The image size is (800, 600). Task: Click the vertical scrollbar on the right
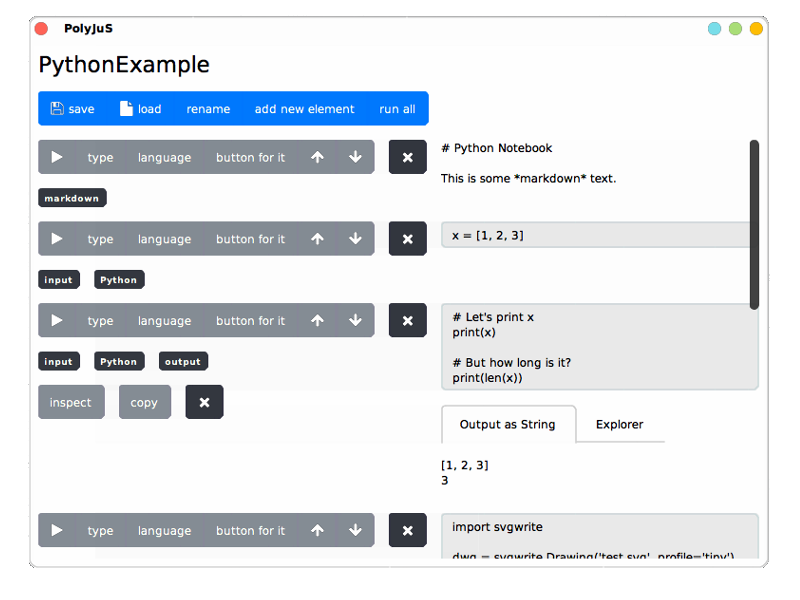click(x=754, y=224)
